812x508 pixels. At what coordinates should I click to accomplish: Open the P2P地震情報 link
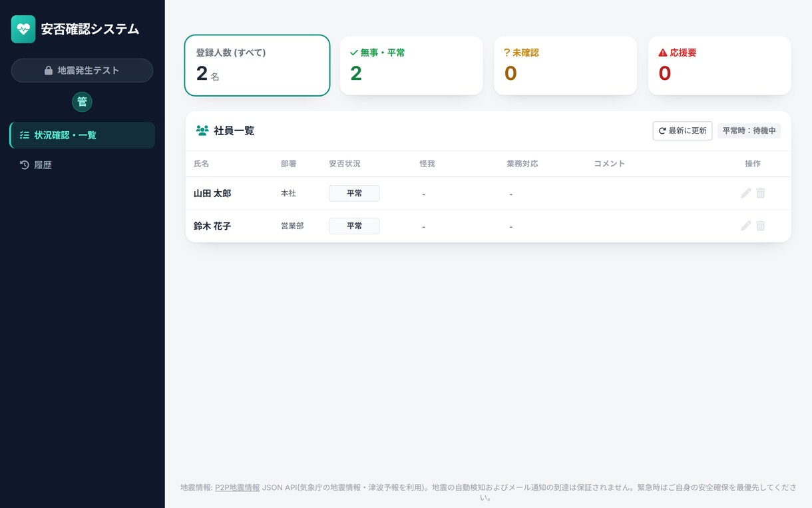(238, 487)
